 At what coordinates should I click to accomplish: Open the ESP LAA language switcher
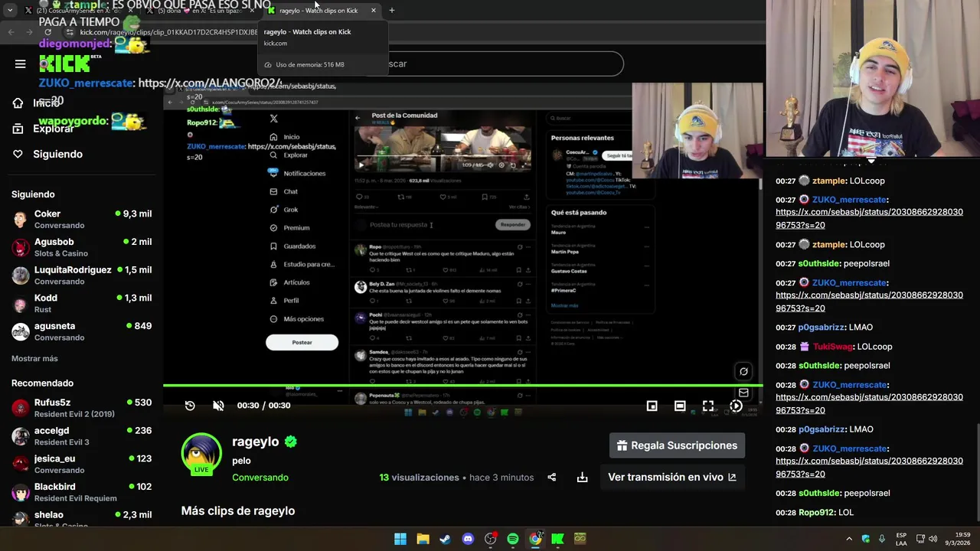(901, 539)
